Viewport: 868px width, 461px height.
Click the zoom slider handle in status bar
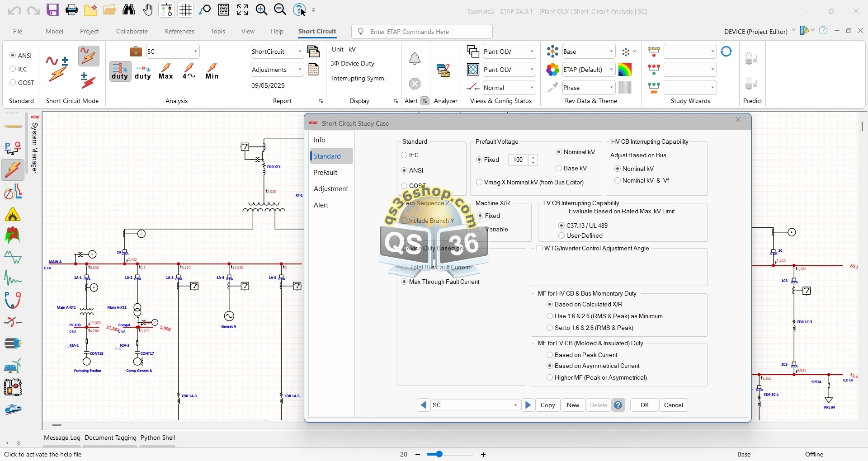439,454
